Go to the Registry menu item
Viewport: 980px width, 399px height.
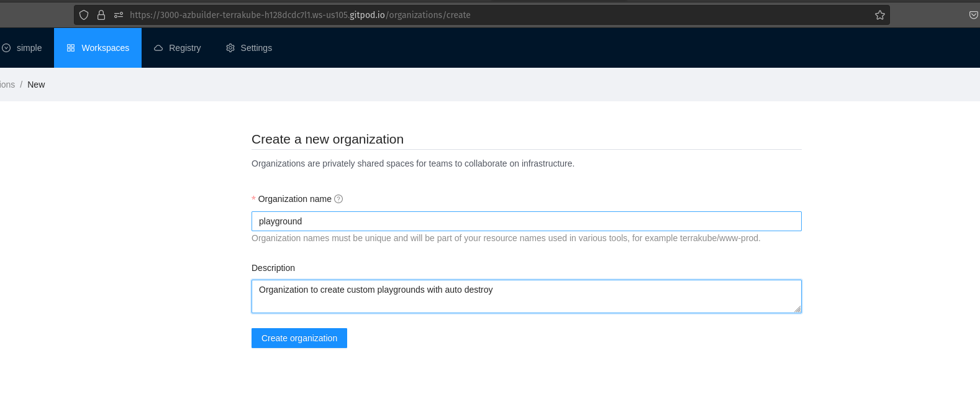[x=184, y=48]
